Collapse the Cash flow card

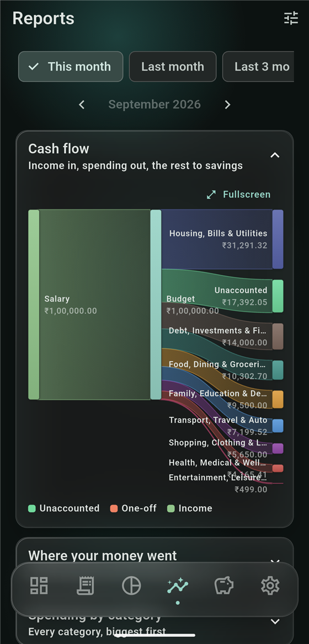275,155
